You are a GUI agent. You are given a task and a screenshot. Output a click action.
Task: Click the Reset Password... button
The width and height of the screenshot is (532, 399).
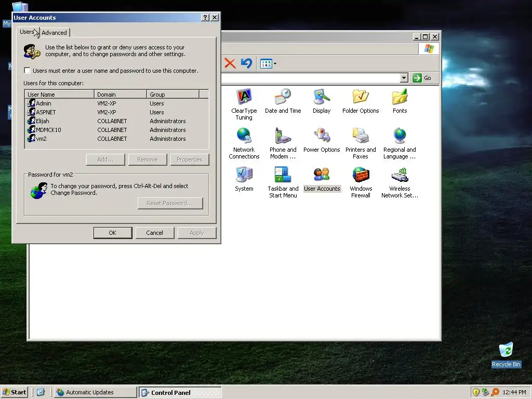pos(170,203)
